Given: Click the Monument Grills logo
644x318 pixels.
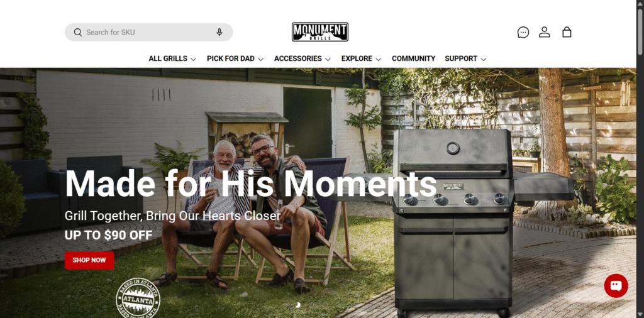Looking at the screenshot, I should click(320, 32).
